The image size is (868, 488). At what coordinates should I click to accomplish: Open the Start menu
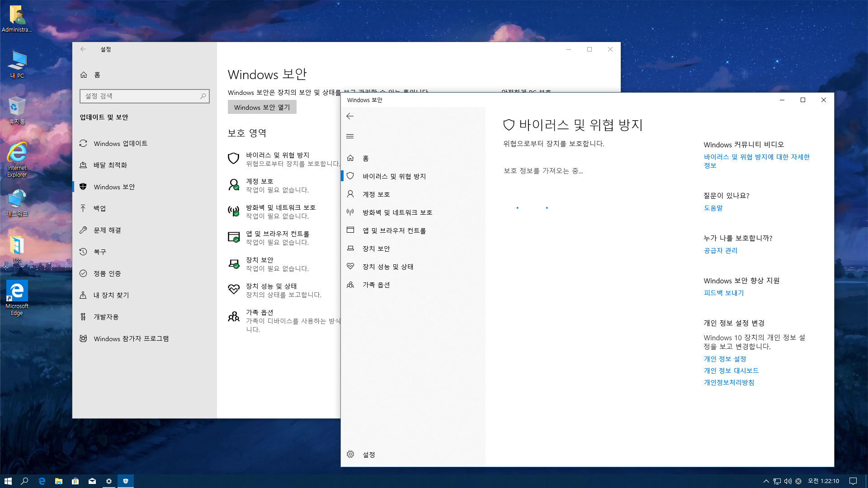(8, 481)
